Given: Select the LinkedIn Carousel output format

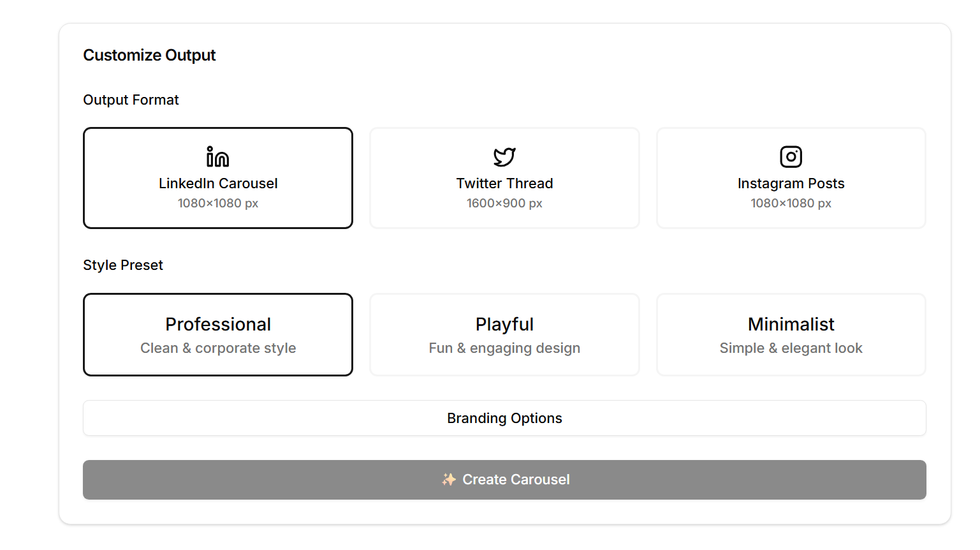Looking at the screenshot, I should (x=217, y=177).
